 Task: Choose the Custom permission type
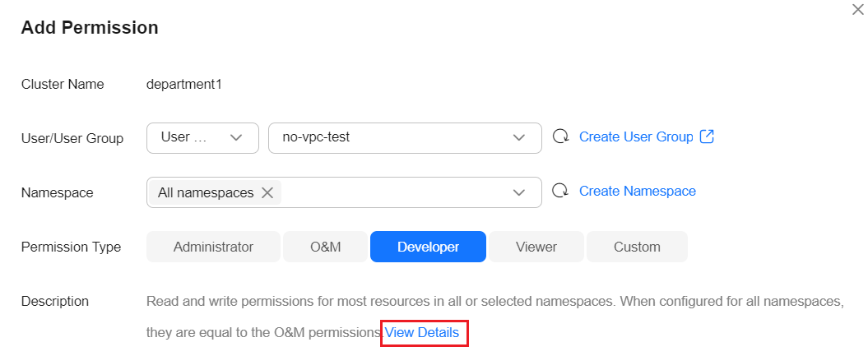pyautogui.click(x=637, y=247)
